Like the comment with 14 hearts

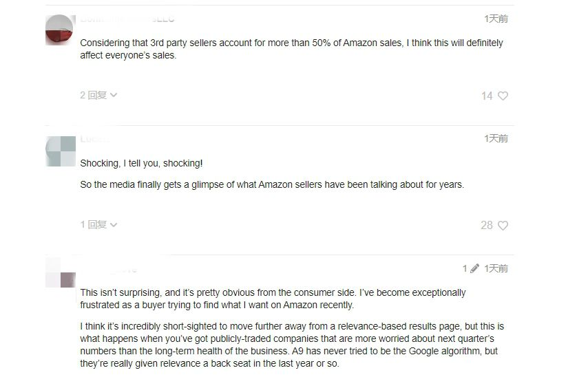click(x=503, y=96)
